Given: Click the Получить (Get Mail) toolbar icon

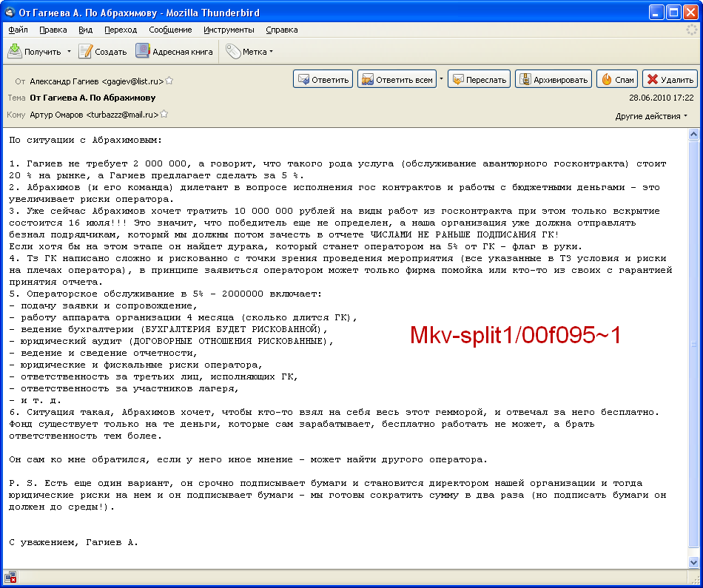Looking at the screenshot, I should [x=16, y=51].
